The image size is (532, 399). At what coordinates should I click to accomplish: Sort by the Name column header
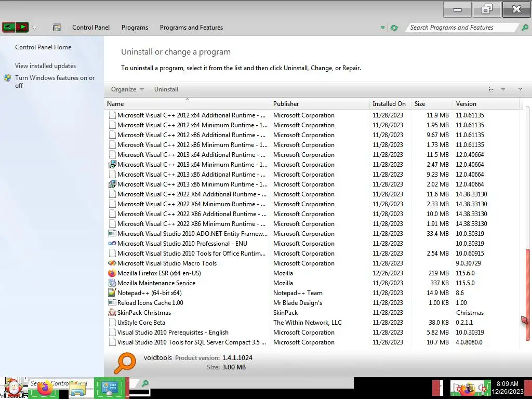tap(187, 103)
